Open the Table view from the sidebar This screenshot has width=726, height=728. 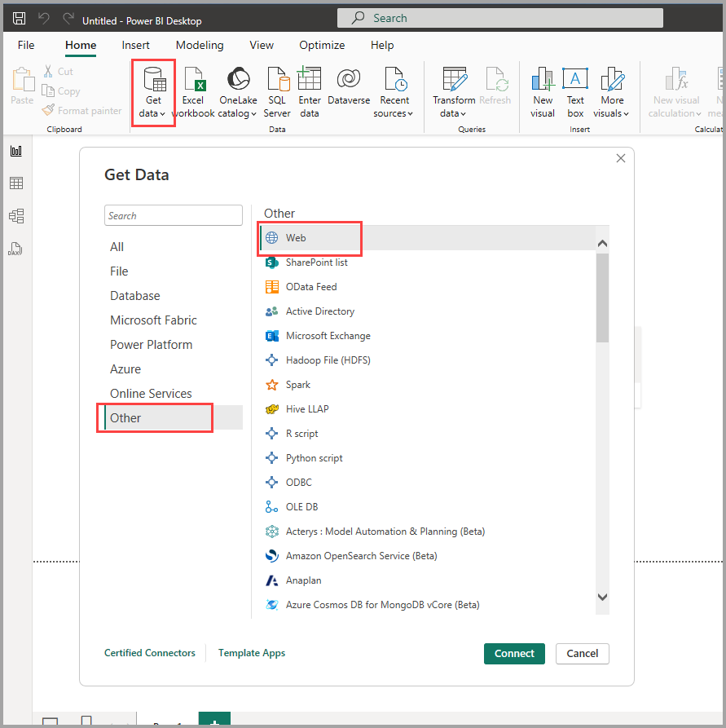pyautogui.click(x=16, y=183)
